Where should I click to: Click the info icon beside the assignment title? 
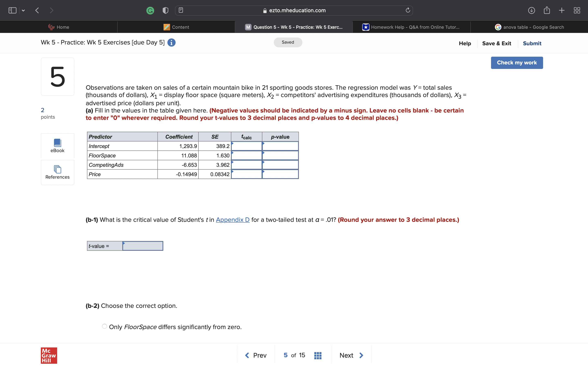(x=171, y=42)
